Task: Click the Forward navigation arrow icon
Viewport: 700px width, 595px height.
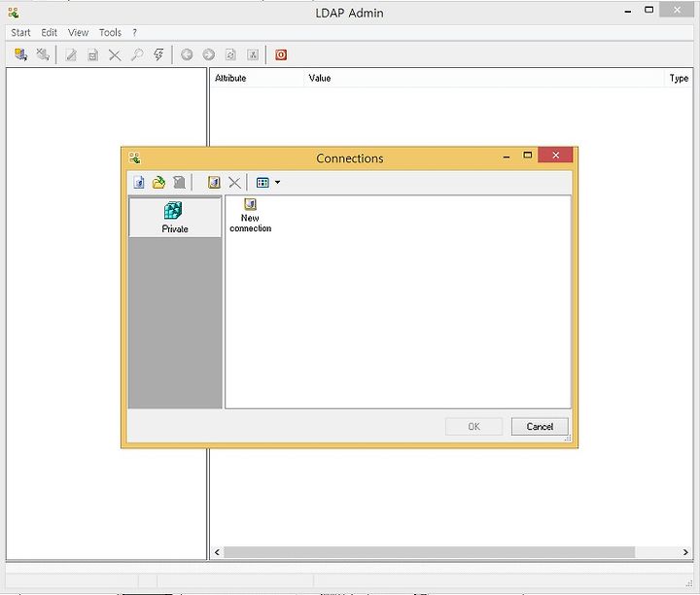Action: [208, 54]
